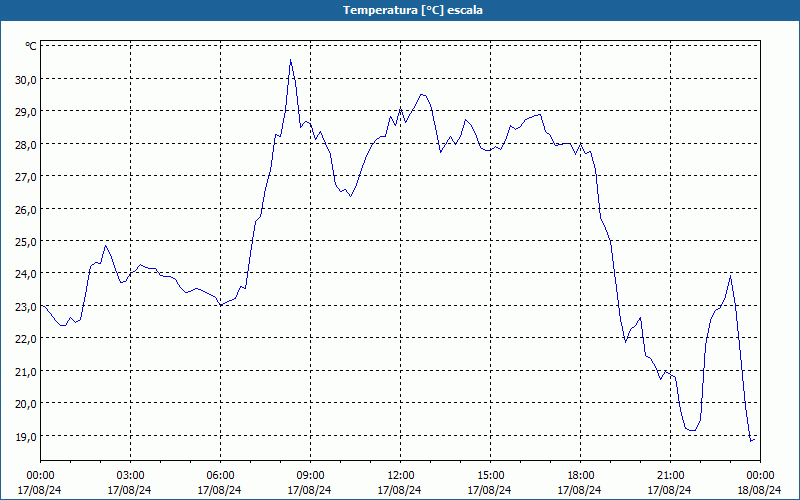This screenshot has width=800, height=500.
Task: Click the chart title 'Temperatura [°C] escala'
Action: pyautogui.click(x=413, y=10)
